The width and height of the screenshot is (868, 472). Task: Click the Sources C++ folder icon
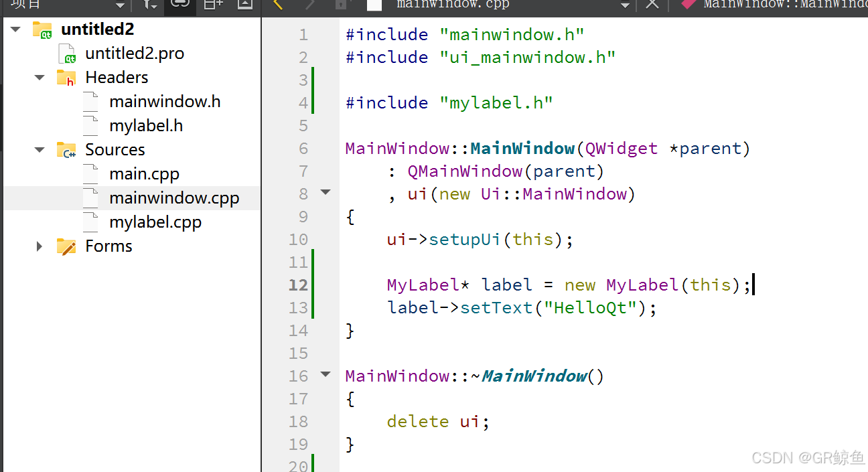(66, 150)
